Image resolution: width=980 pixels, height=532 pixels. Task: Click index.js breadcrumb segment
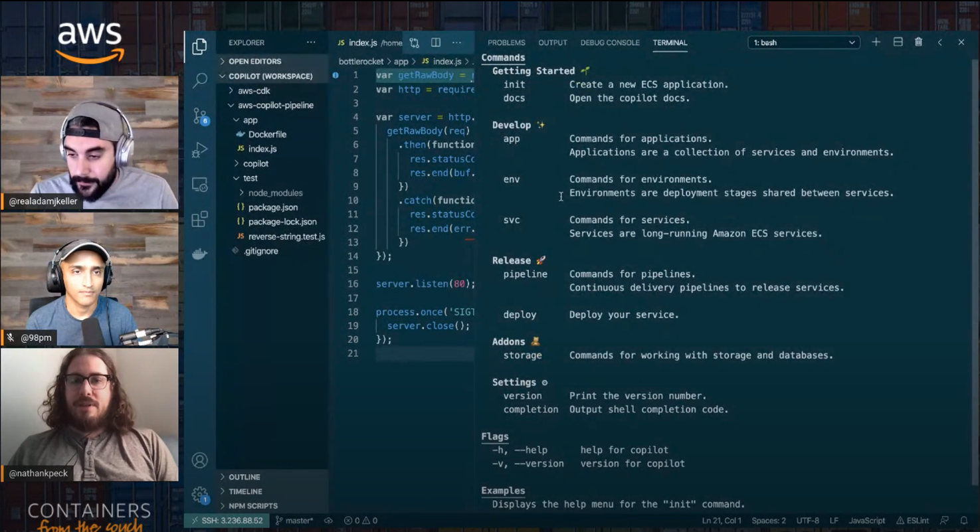click(x=442, y=61)
